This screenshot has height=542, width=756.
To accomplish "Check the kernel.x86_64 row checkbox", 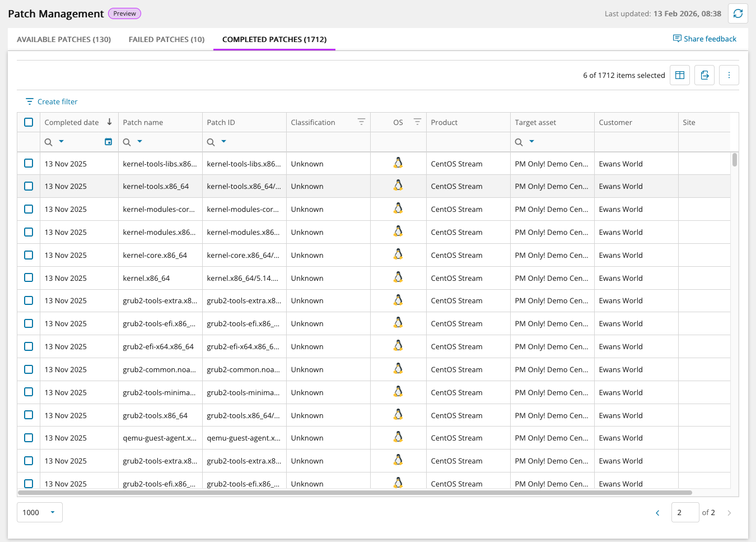I will (x=29, y=278).
